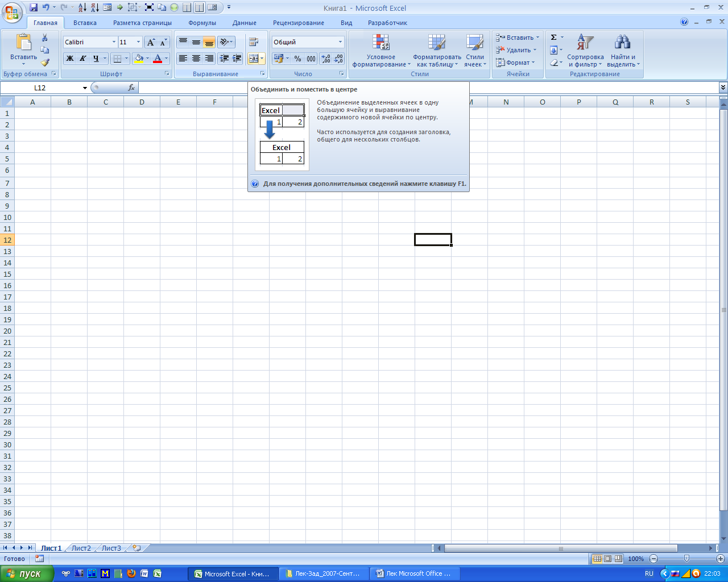Align text to middle of cell

(x=196, y=42)
